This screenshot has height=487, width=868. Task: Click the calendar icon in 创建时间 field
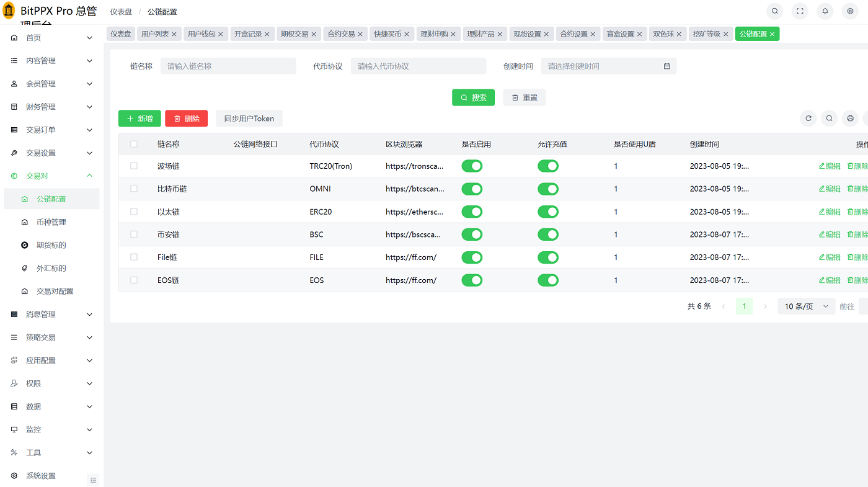tap(667, 66)
